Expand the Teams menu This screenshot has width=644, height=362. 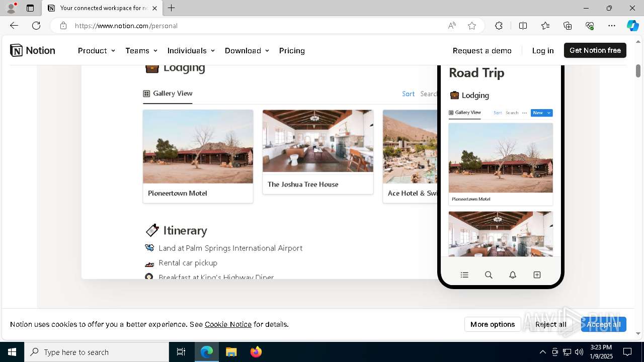[141, 50]
